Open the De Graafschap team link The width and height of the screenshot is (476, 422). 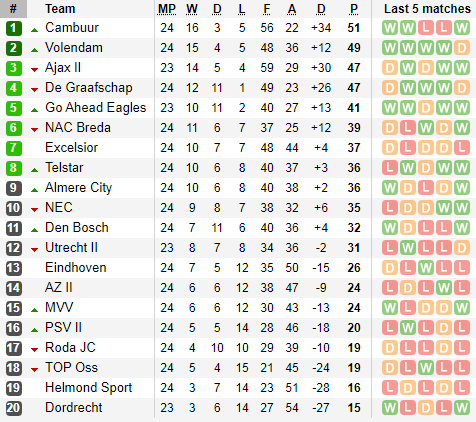point(89,88)
